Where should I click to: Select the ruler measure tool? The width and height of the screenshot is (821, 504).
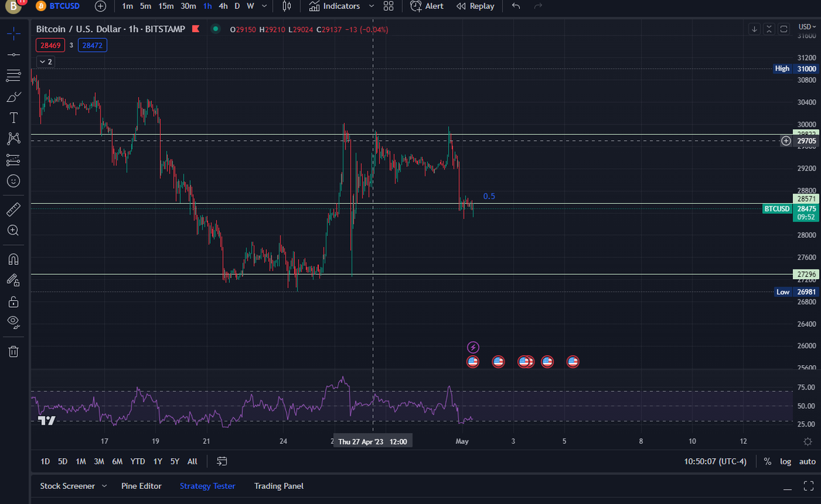coord(13,209)
